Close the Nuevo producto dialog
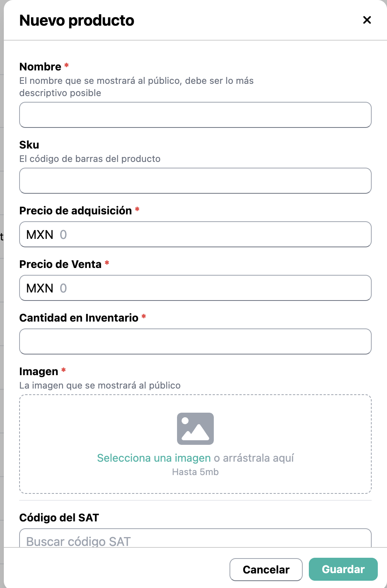The height and width of the screenshot is (588, 387). (367, 20)
